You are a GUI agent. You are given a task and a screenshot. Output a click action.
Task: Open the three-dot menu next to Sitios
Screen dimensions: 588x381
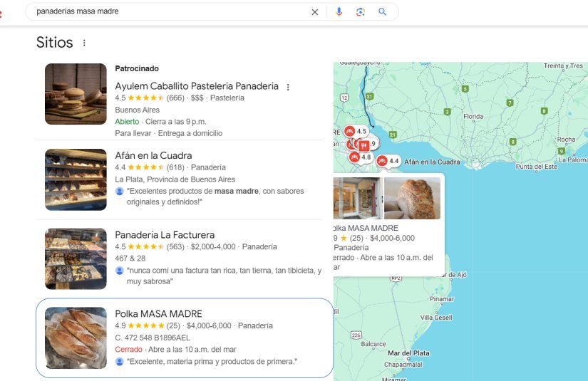[84, 43]
